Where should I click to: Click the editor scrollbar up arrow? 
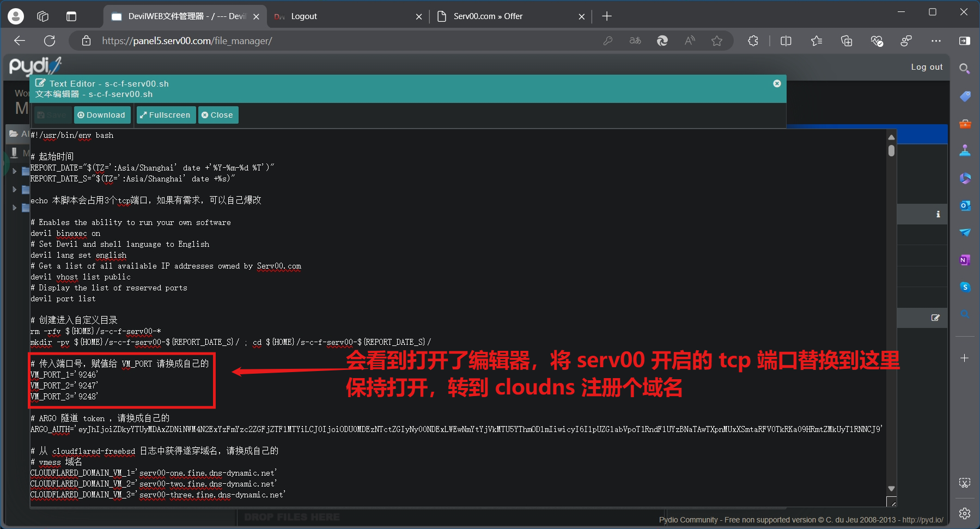891,137
